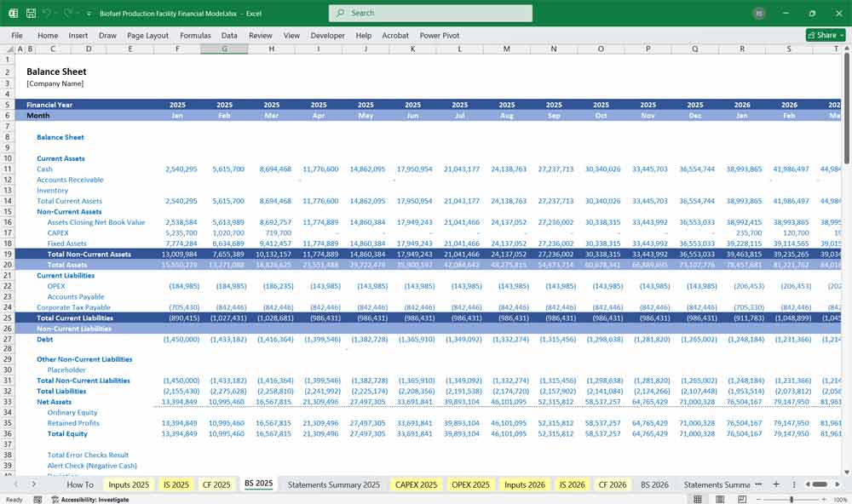The height and width of the screenshot is (504, 852).
Task: Undo the last action
Action: pos(46,13)
